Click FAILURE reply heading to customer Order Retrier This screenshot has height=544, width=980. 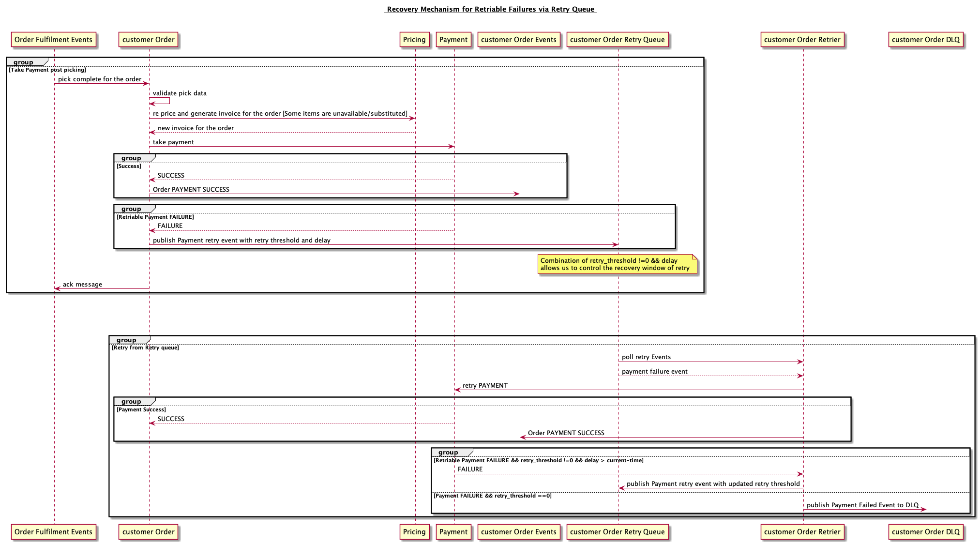pos(470,469)
